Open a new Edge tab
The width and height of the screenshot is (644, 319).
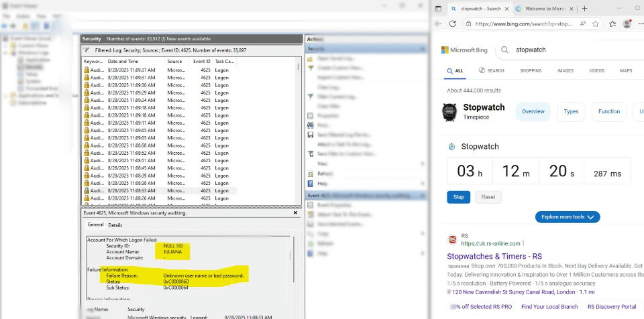(584, 9)
